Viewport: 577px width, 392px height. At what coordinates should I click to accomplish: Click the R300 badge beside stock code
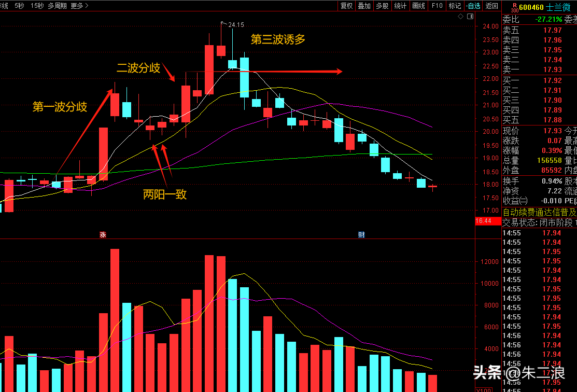[x=514, y=6]
